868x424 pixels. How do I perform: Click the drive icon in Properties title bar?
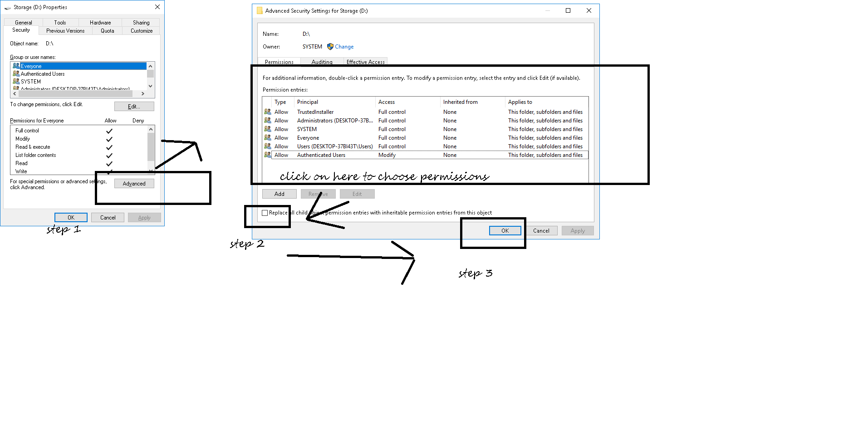tap(8, 8)
